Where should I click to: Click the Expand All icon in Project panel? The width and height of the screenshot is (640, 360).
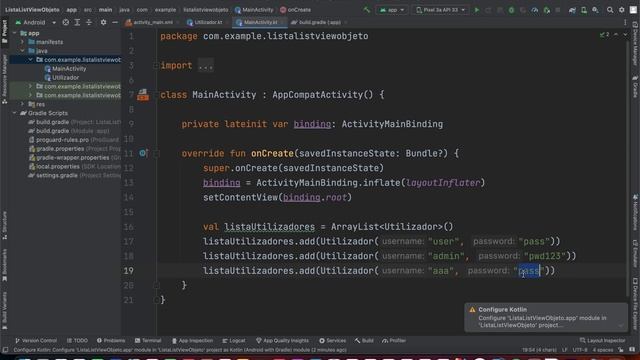(77, 22)
